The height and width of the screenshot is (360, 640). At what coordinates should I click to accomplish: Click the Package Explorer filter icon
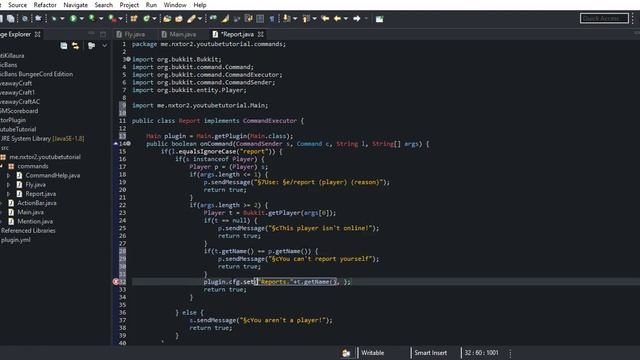point(91,46)
